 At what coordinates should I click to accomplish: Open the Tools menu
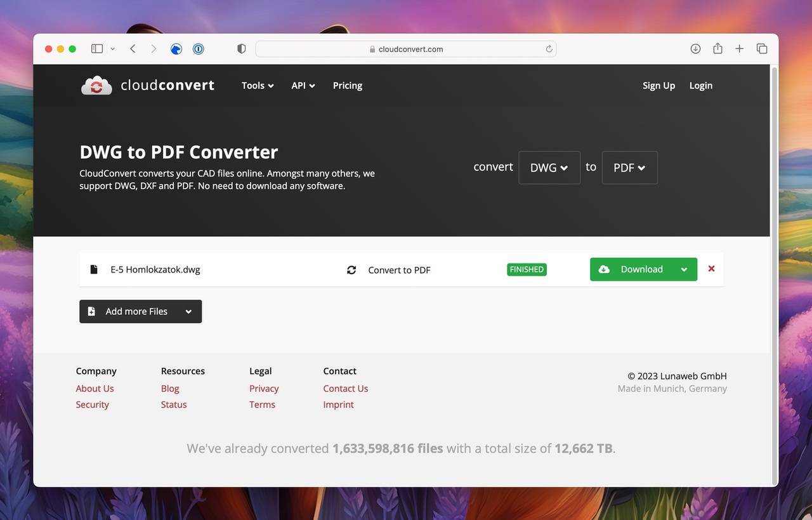click(258, 86)
